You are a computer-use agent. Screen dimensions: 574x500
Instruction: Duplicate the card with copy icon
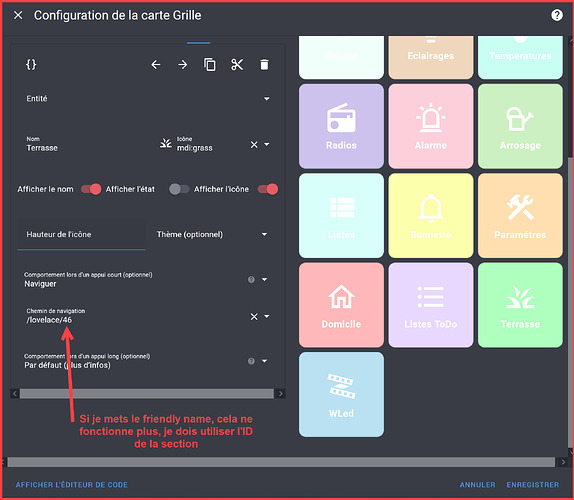pos(210,65)
